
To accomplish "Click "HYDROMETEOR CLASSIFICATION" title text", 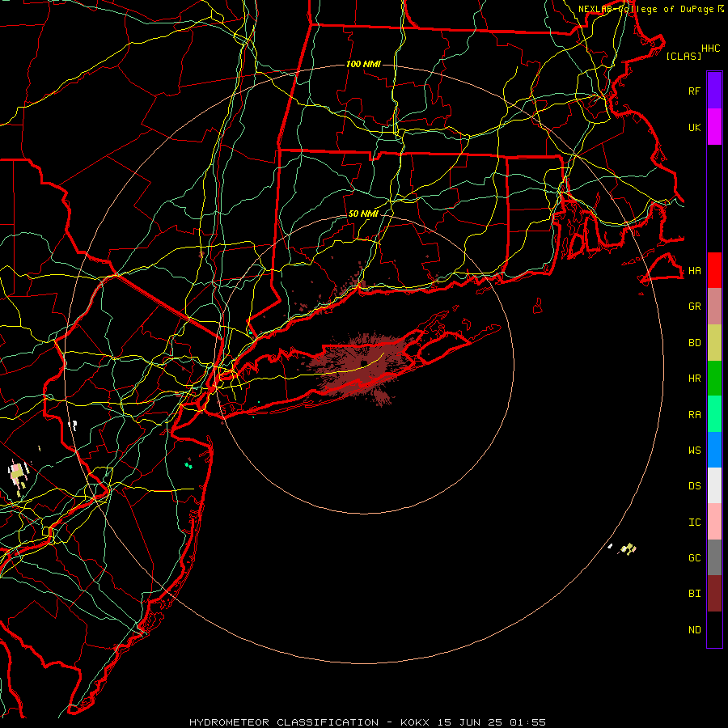I will coord(284,722).
